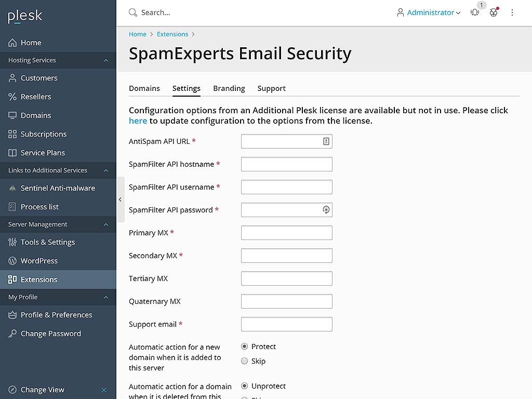Expand the Administrator account dropdown
Screen dimensions: 532x399
[x=429, y=12]
